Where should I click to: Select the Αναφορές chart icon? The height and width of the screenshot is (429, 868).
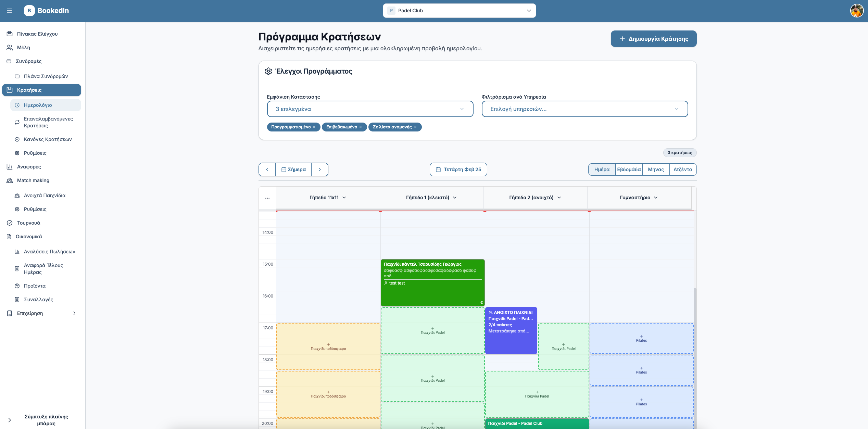click(9, 167)
